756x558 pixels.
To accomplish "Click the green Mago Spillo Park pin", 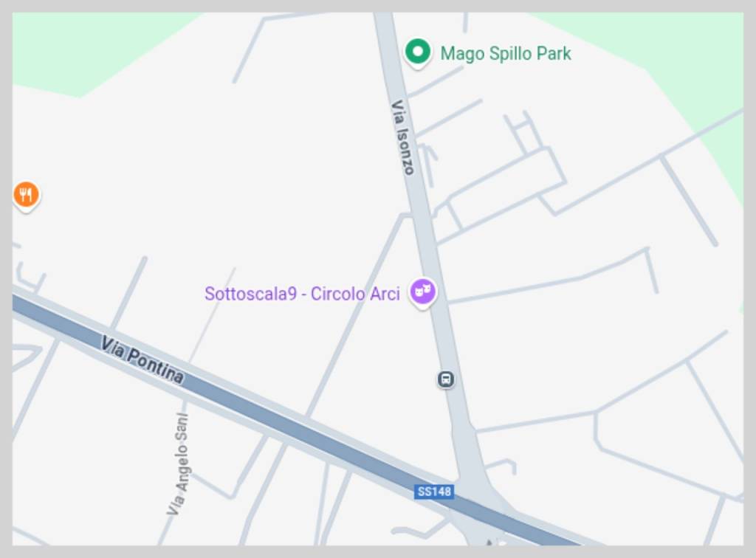I will pyautogui.click(x=418, y=52).
